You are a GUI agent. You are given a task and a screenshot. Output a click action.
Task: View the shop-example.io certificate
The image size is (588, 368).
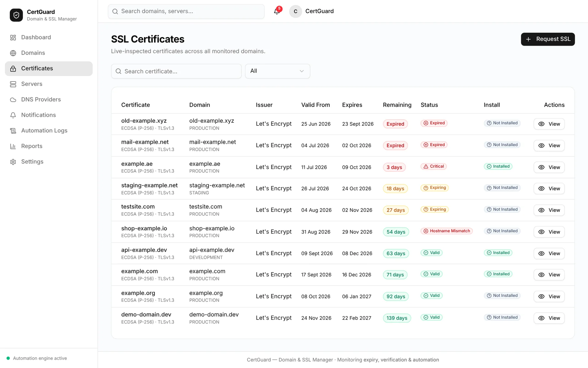(549, 232)
